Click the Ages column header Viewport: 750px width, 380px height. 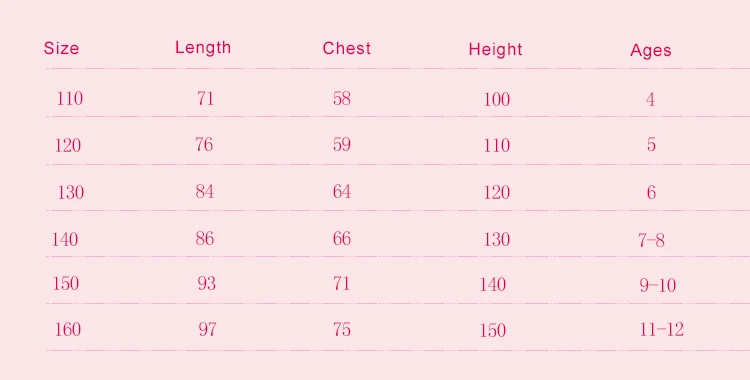(x=651, y=51)
